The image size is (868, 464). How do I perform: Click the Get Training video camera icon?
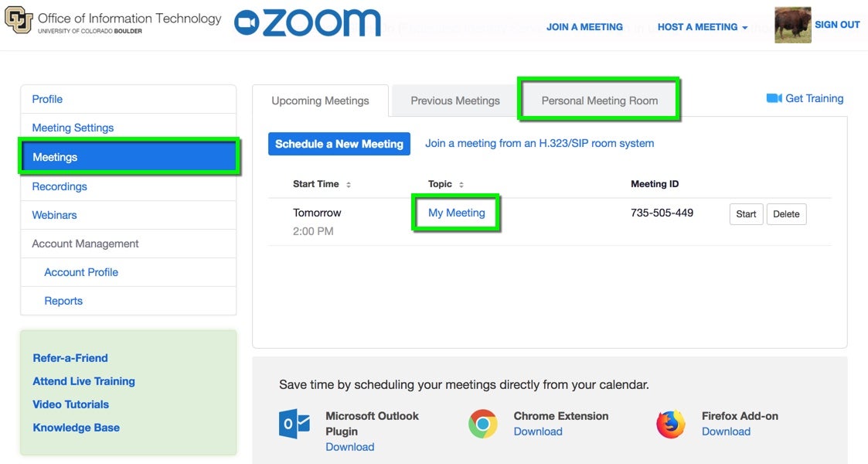pos(774,98)
